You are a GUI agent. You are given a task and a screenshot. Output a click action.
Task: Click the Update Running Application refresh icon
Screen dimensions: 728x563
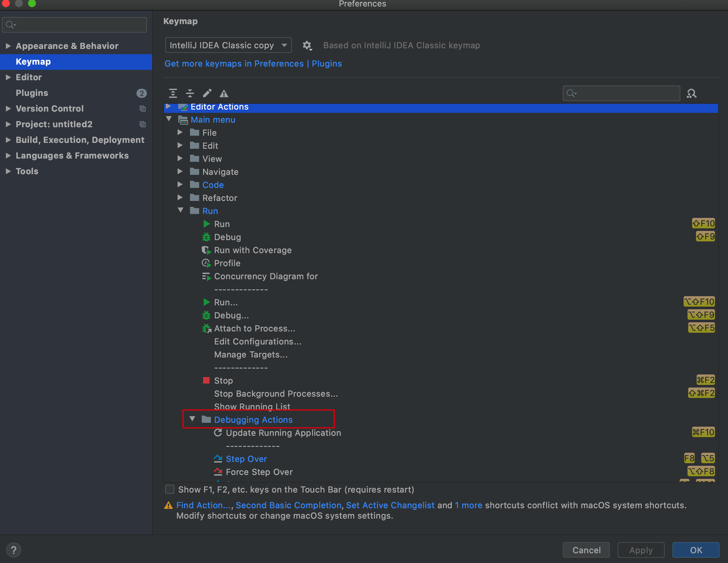click(218, 433)
